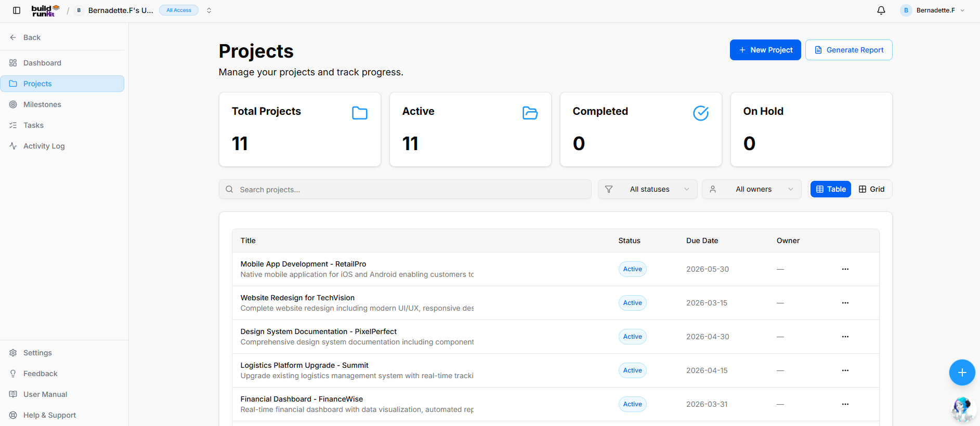
Task: Open Tasks in the sidebar
Action: coord(62,125)
